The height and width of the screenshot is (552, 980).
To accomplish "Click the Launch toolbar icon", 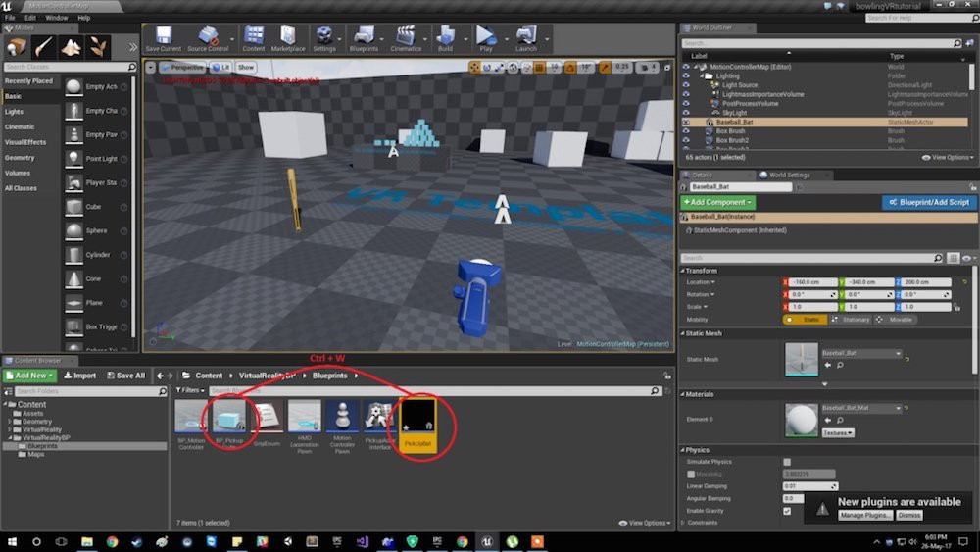I will tap(526, 39).
